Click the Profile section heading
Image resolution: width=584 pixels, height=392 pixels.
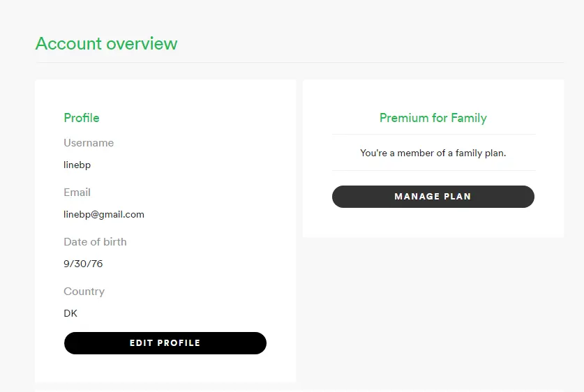(x=82, y=118)
